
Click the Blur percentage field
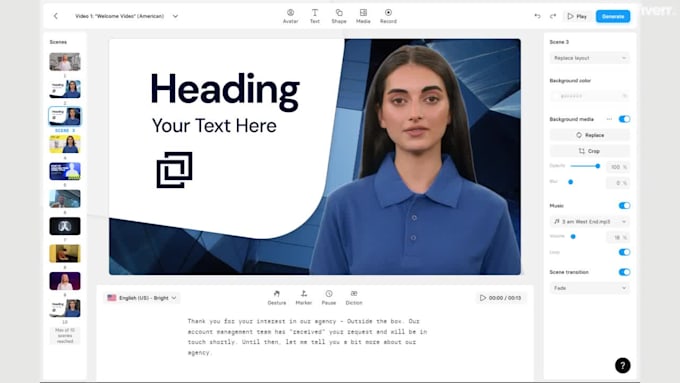pyautogui.click(x=618, y=183)
